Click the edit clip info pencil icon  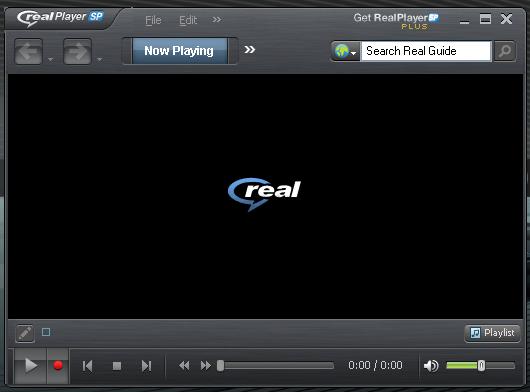[x=25, y=333]
